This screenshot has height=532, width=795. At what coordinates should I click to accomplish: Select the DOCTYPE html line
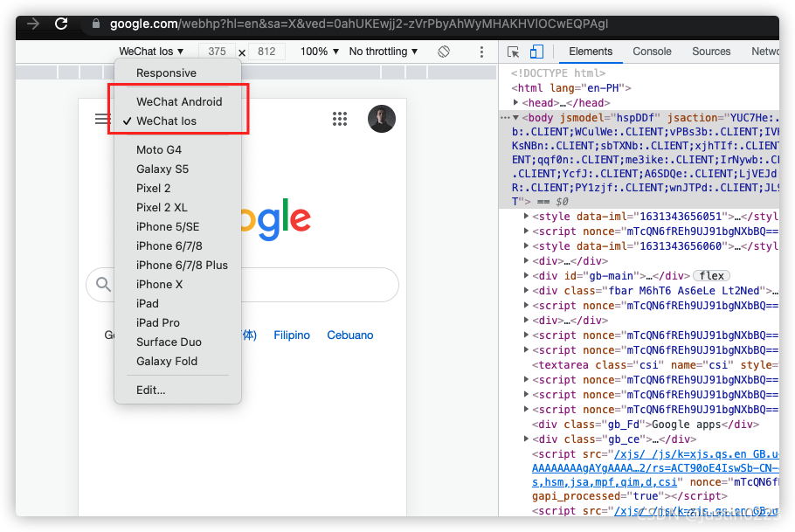tap(558, 73)
